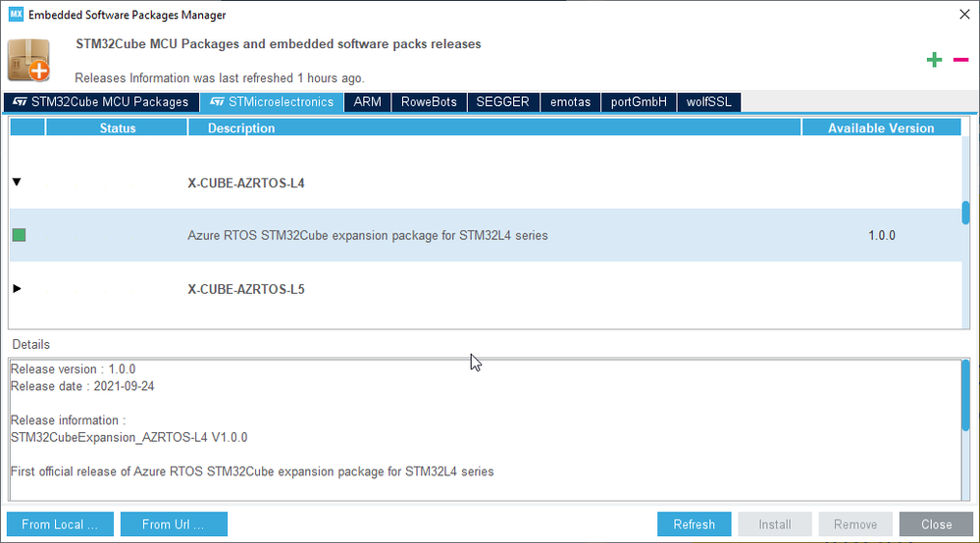Select the STMicroelectronics tab
The image size is (980, 543).
[272, 102]
